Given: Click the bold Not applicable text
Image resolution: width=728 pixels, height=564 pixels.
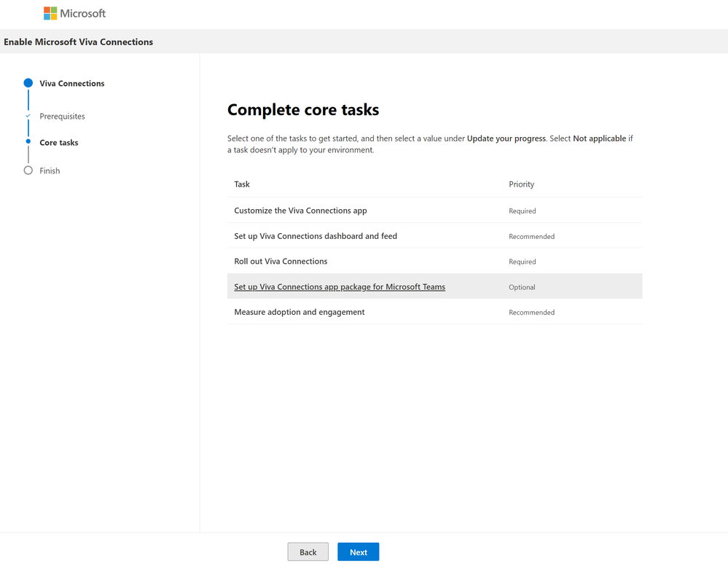Looking at the screenshot, I should coord(600,138).
